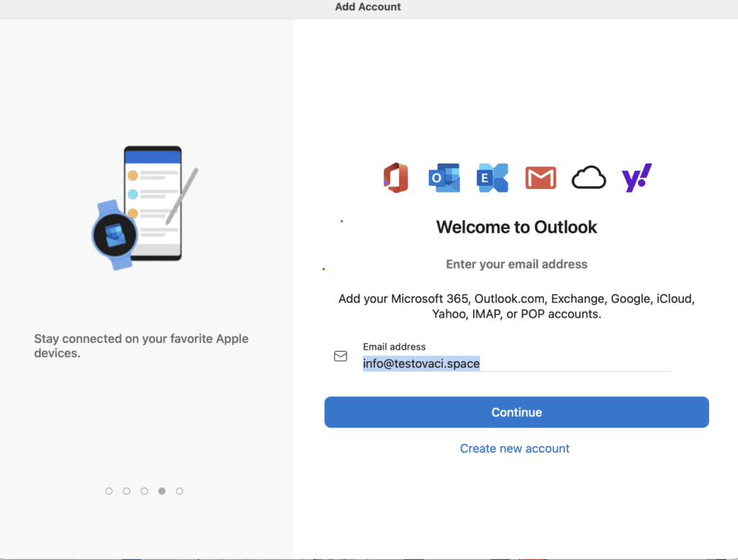Click the highlighted fourth page dot

[x=162, y=491]
